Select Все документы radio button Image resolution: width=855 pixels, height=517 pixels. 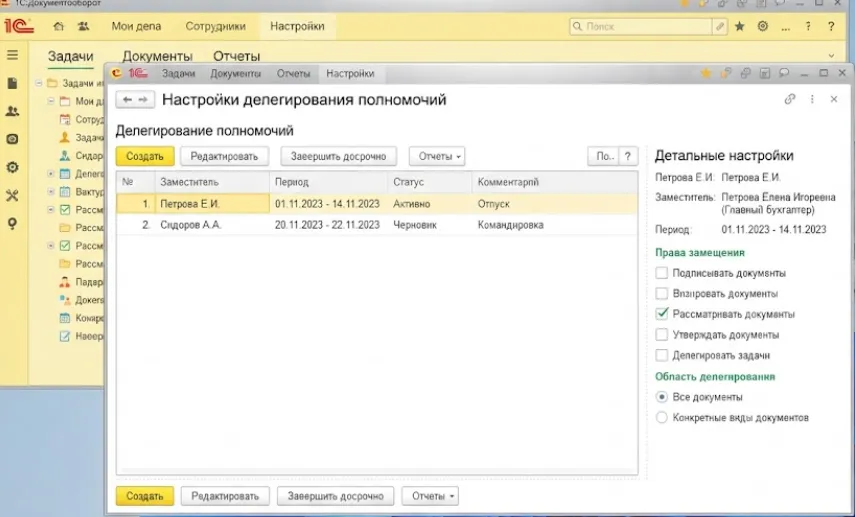(x=661, y=397)
